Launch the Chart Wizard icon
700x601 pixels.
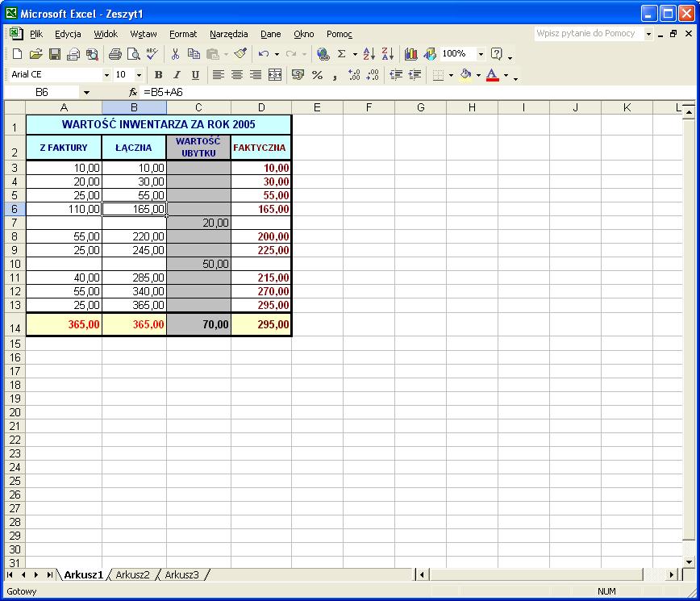(x=411, y=54)
